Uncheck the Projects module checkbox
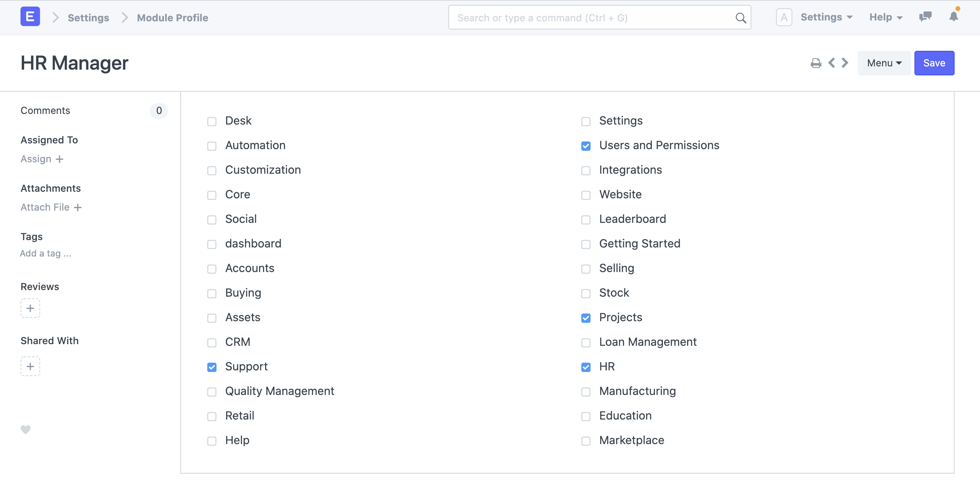The width and height of the screenshot is (980, 481). [586, 318]
